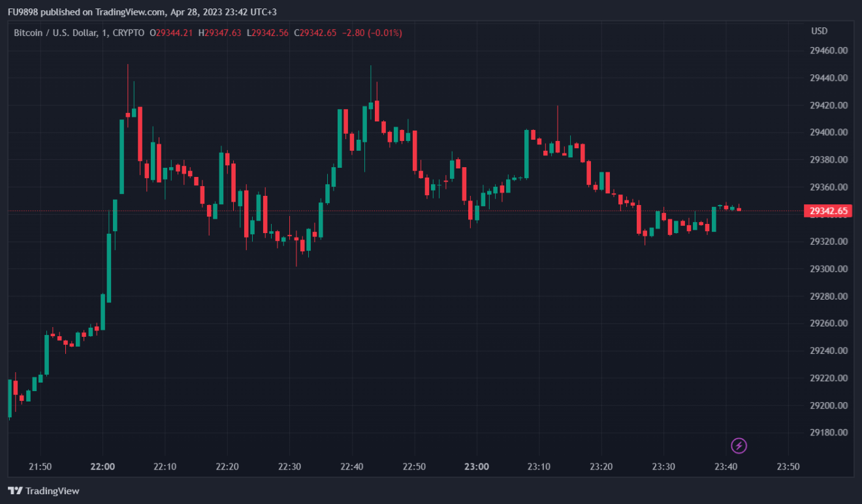
Task: Select the low value L29342.56 in legend
Action: pos(267,33)
